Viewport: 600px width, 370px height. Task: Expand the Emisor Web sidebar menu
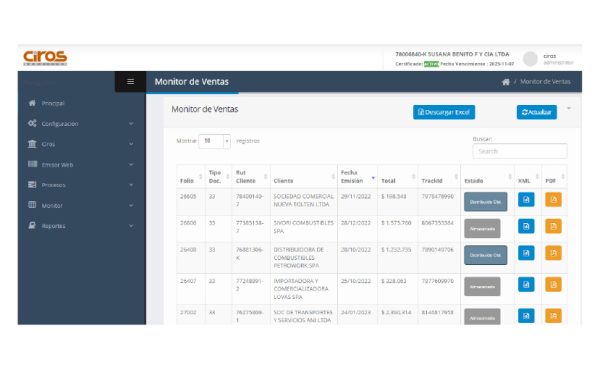click(82, 165)
